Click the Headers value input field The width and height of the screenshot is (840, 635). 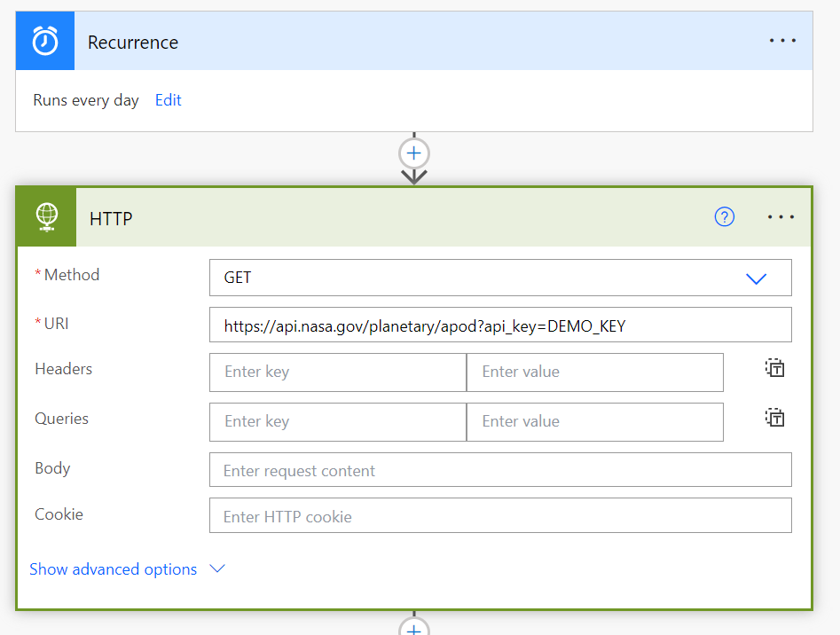pyautogui.click(x=594, y=372)
